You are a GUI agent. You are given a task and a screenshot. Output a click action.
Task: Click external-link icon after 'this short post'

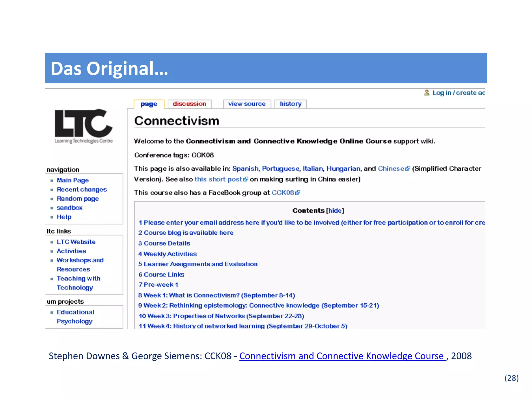tap(246, 179)
